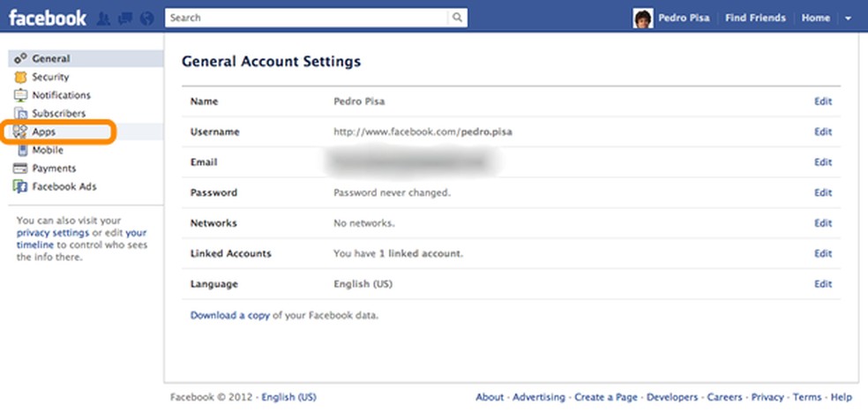Image resolution: width=868 pixels, height=412 pixels.
Task: Open About footer link
Action: point(490,397)
